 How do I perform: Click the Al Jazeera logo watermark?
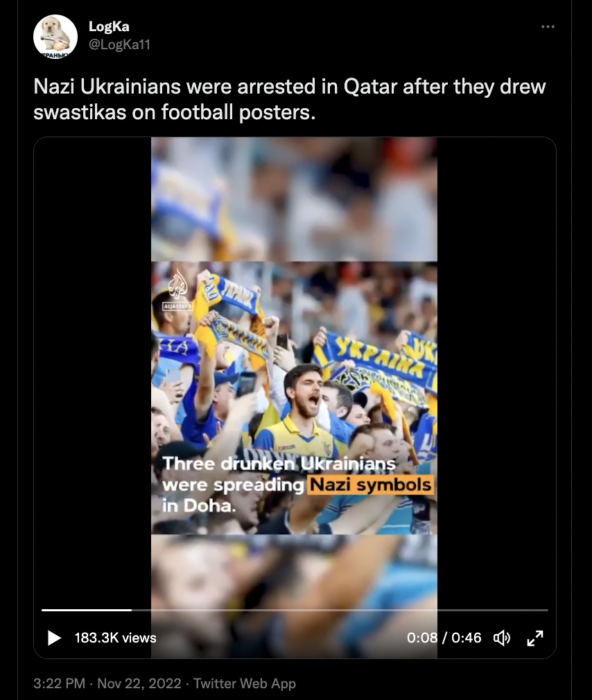[177, 289]
